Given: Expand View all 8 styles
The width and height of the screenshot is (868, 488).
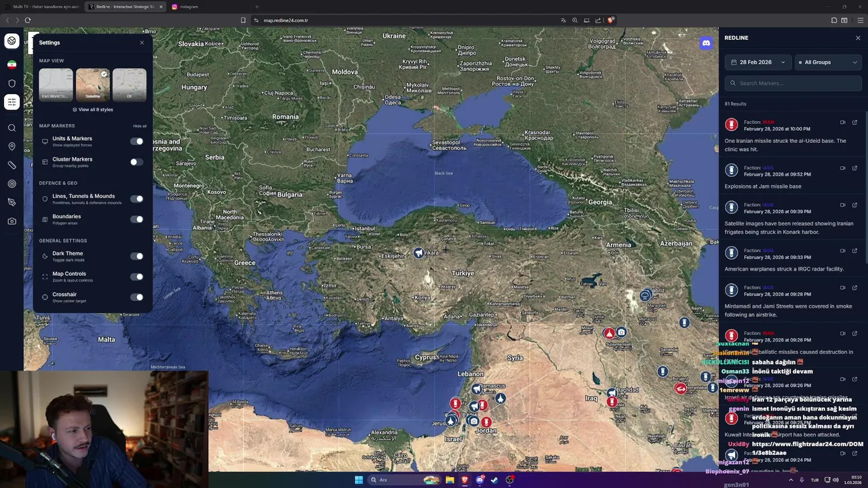Looking at the screenshot, I should 93,110.
